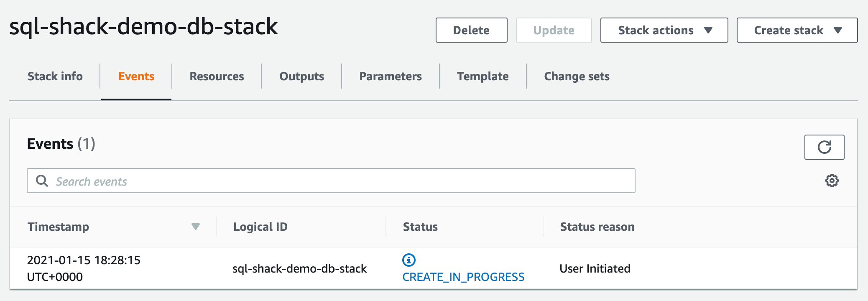Click the Status column header

tap(420, 227)
